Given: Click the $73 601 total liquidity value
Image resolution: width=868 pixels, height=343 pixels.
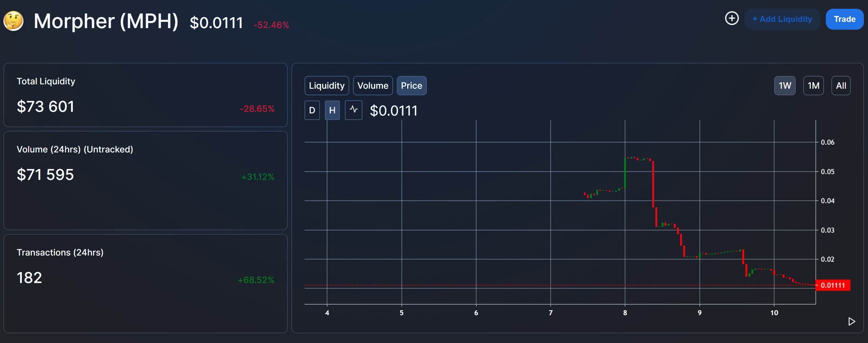Looking at the screenshot, I should click(45, 107).
